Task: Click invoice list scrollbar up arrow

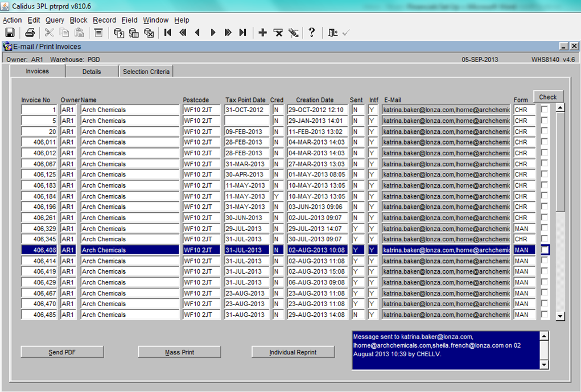Action: point(561,108)
